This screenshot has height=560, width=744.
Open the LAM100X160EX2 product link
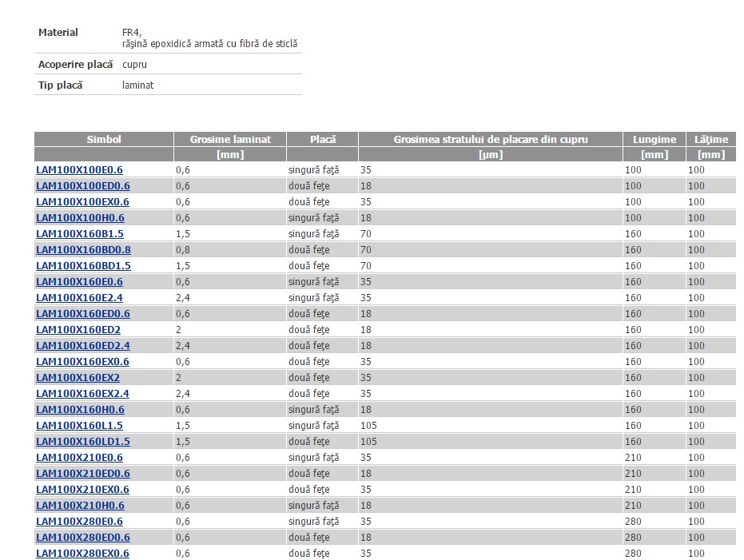[x=78, y=378]
